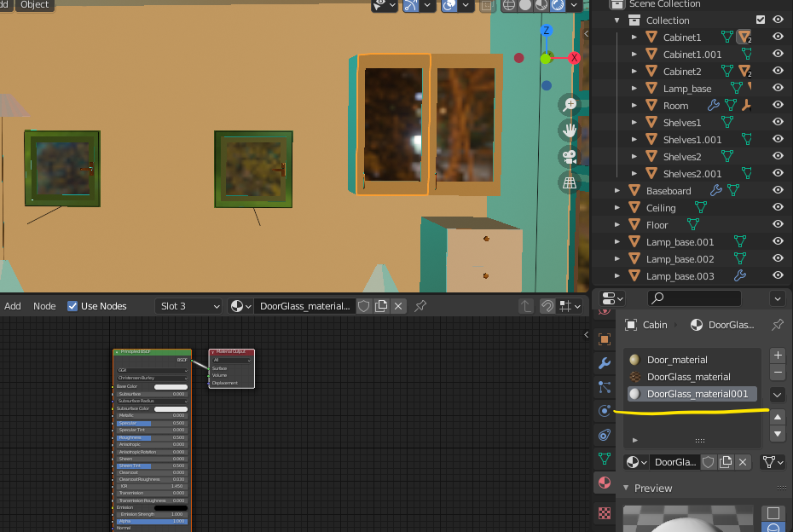This screenshot has width=793, height=532.
Task: Toggle Collection exclude checkbox in outliner
Action: [x=760, y=20]
